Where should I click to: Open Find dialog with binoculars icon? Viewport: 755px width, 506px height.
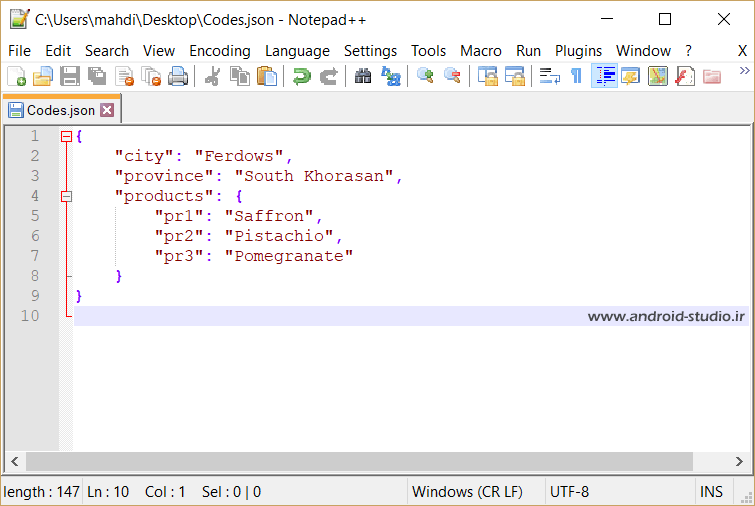pyautogui.click(x=363, y=76)
